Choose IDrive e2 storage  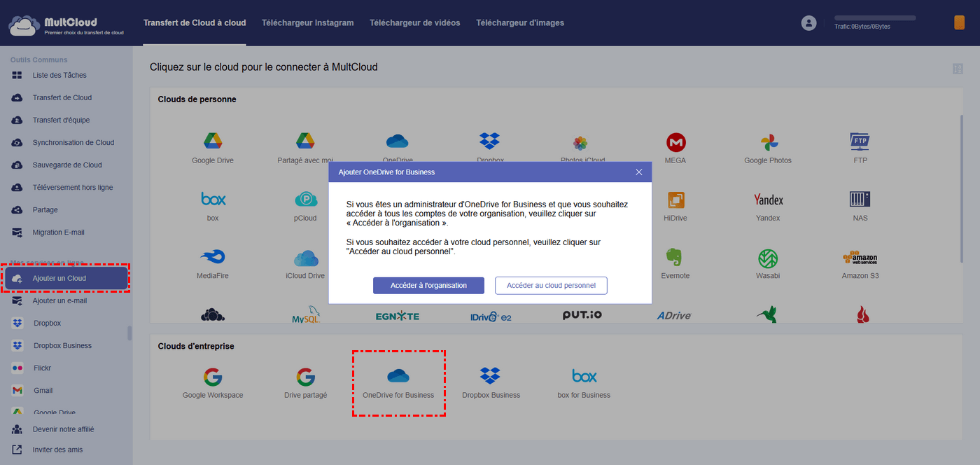pyautogui.click(x=491, y=316)
